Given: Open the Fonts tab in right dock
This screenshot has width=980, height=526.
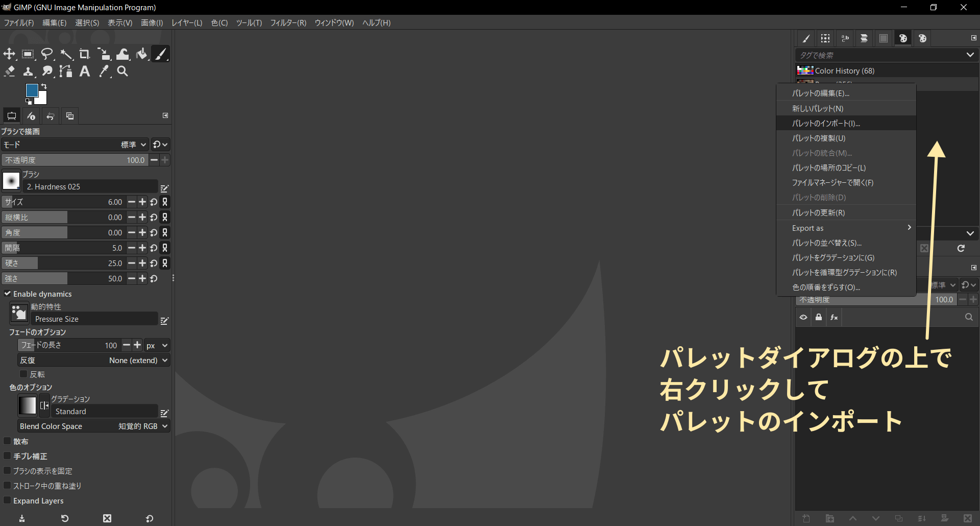Looking at the screenshot, I should (845, 38).
